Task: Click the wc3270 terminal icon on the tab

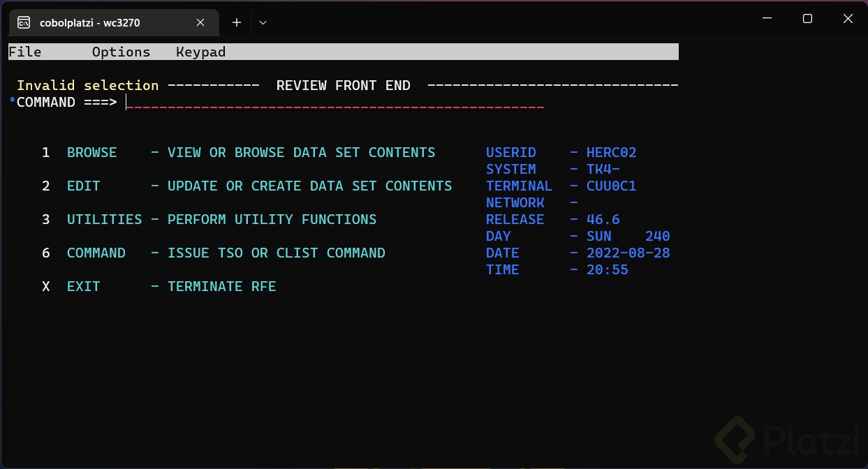Action: tap(23, 22)
